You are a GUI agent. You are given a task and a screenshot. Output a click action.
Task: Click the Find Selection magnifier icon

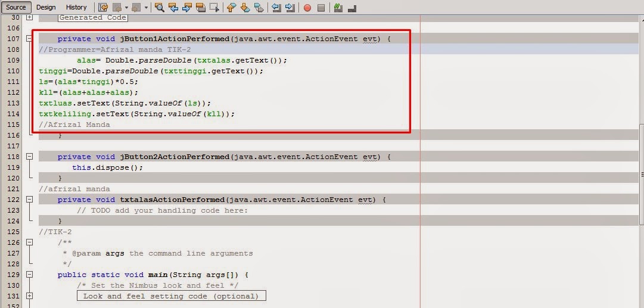159,7
